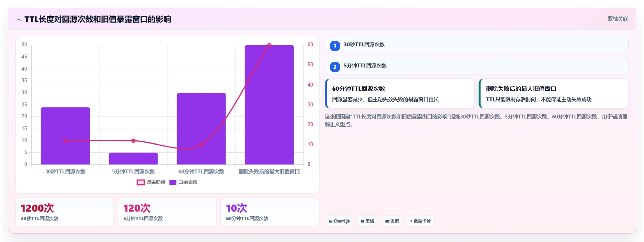Click the small icon before the card title

click(x=18, y=19)
